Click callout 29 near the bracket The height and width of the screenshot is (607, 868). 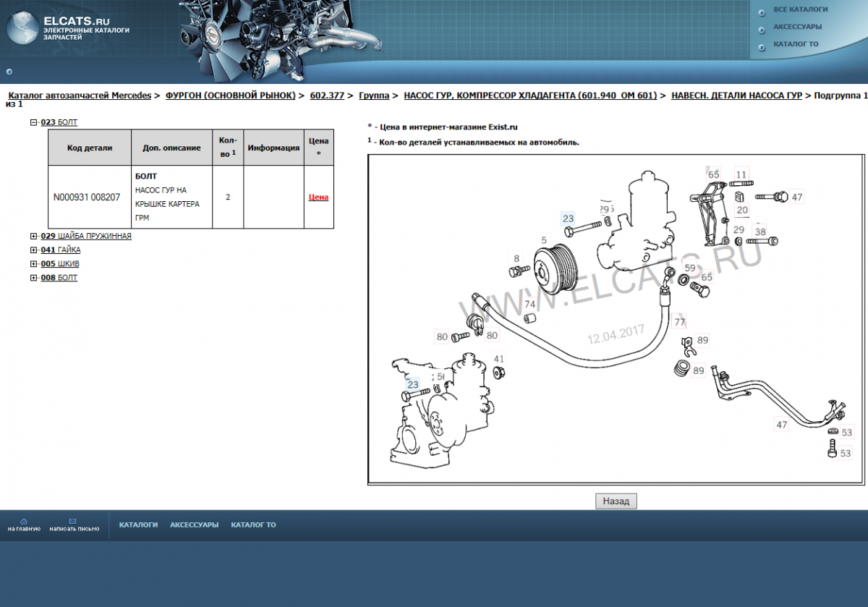tap(739, 229)
